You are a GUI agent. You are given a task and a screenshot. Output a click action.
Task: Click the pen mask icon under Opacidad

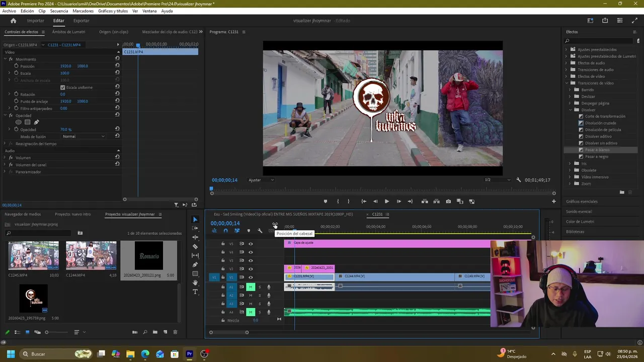click(x=36, y=122)
